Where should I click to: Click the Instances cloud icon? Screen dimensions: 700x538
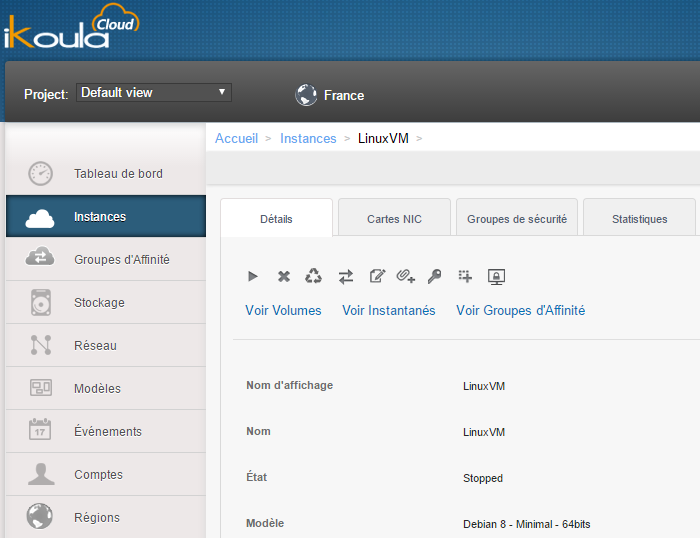click(40, 218)
